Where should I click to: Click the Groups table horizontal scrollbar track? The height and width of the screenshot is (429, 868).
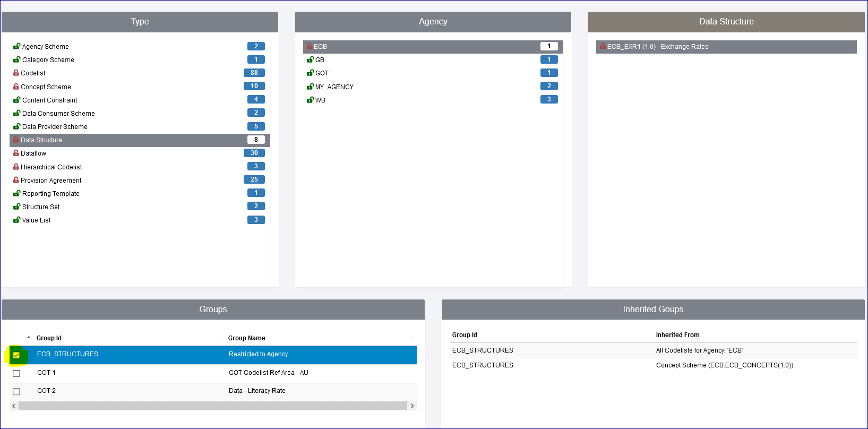(x=212, y=406)
